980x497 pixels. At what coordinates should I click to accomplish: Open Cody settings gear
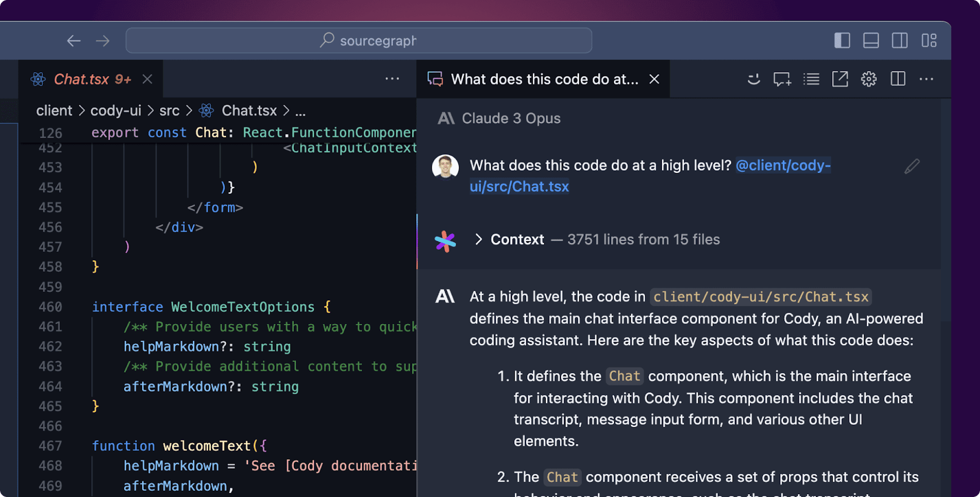coord(869,79)
